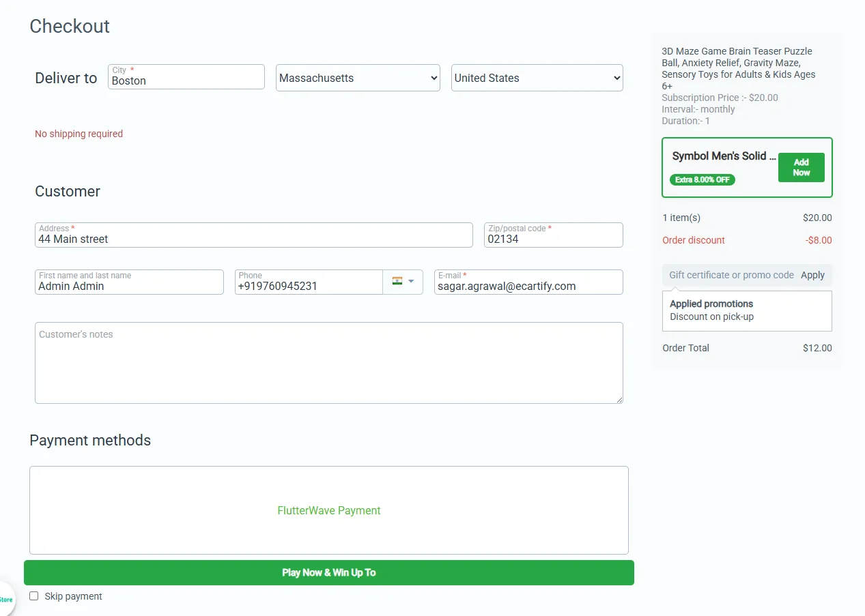Expand the phone country code arrow
This screenshot has width=865, height=616.
click(411, 281)
